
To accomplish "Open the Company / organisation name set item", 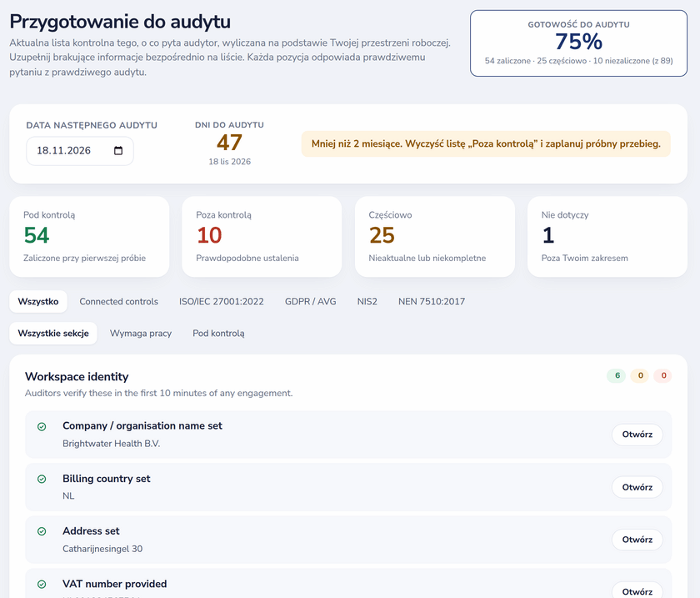I will [637, 435].
